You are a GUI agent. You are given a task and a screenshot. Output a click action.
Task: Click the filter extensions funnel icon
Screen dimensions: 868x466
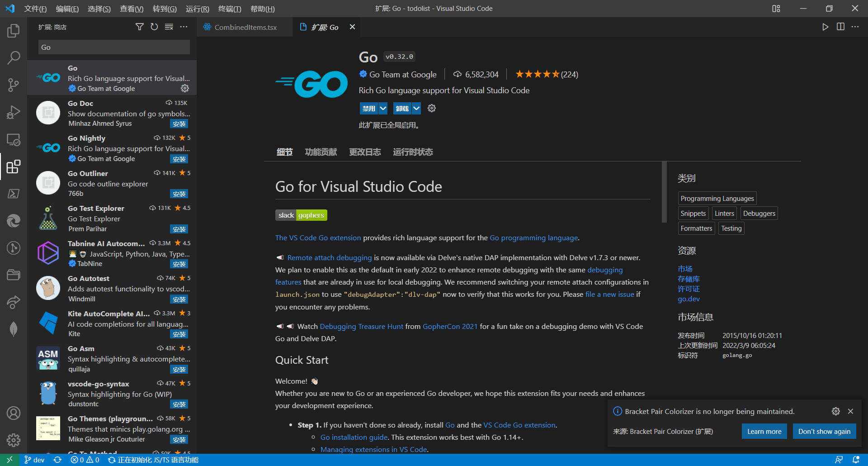coord(140,27)
